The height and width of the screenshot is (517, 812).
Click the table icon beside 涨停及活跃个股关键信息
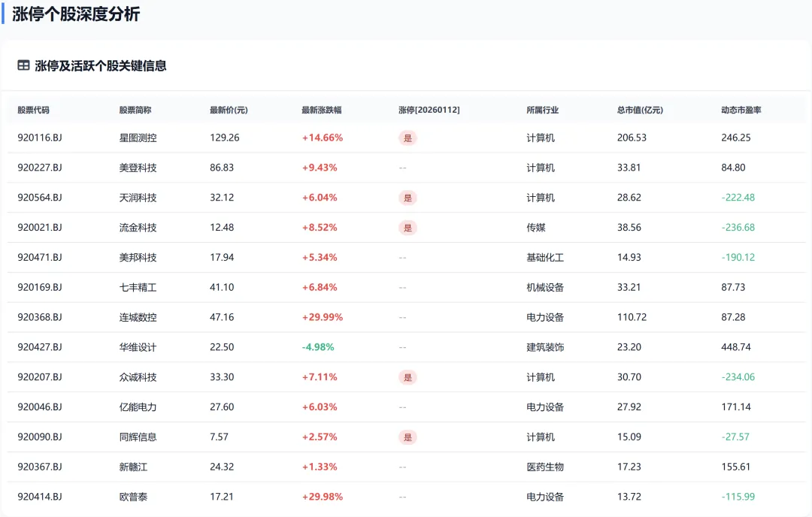pos(23,65)
